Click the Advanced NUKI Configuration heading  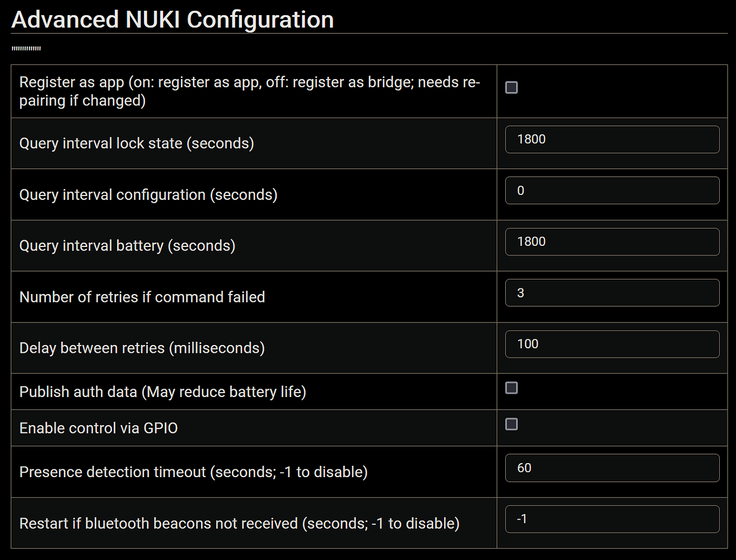[x=173, y=19]
